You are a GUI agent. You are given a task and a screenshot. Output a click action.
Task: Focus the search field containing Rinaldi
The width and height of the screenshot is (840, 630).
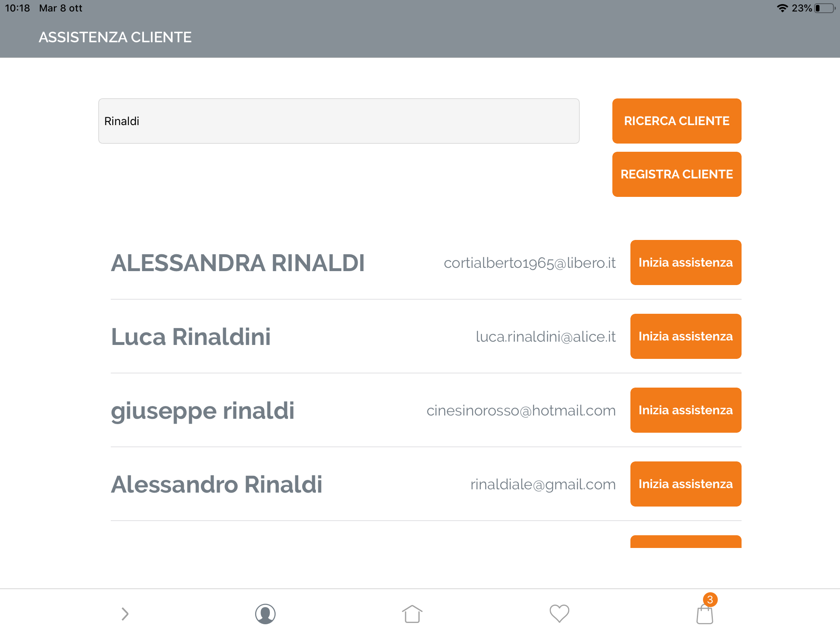pos(339,121)
